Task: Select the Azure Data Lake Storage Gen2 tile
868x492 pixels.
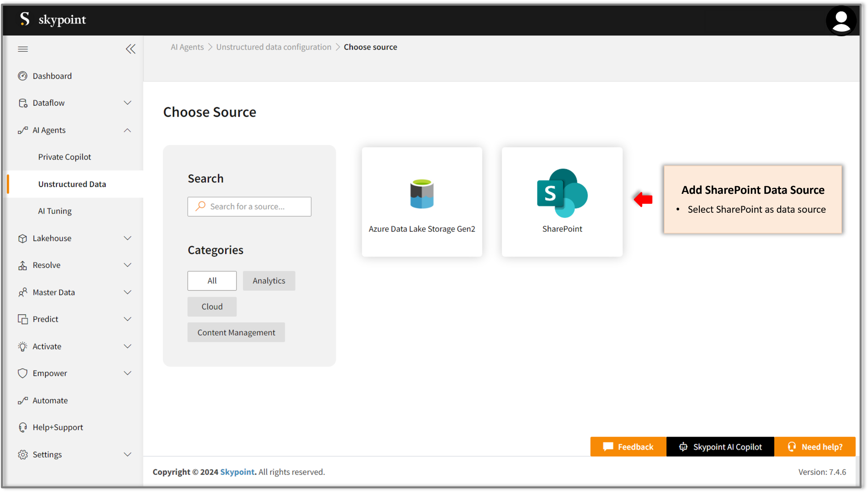Action: pyautogui.click(x=422, y=201)
